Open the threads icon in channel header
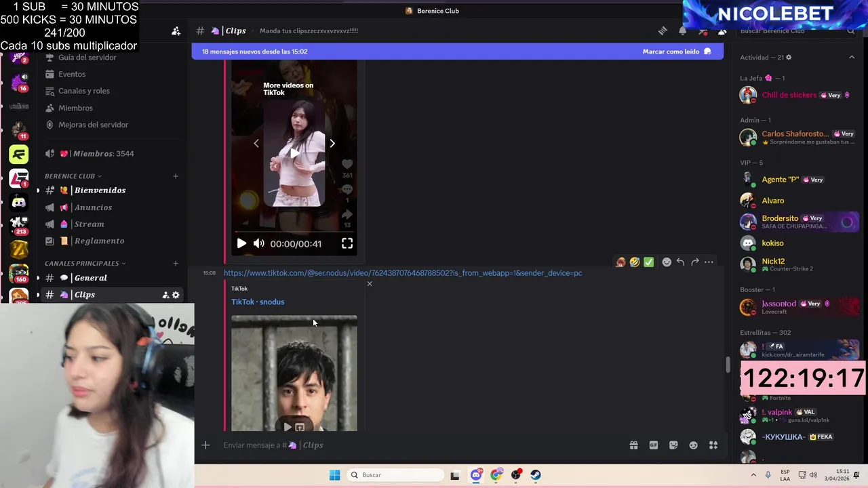This screenshot has width=868, height=488. 663,30
